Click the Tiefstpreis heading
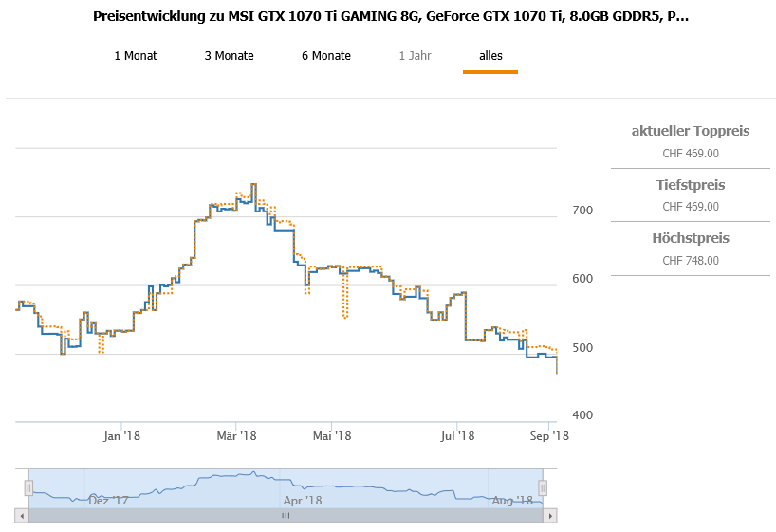This screenshot has width=776, height=532. tap(691, 185)
